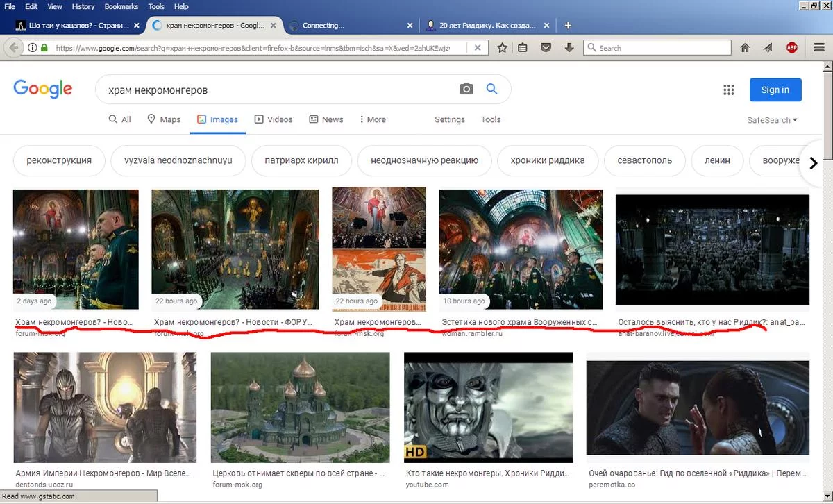Open 'Церковь отнимает скверы' cathedral image
The width and height of the screenshot is (833, 504).
[x=300, y=408]
